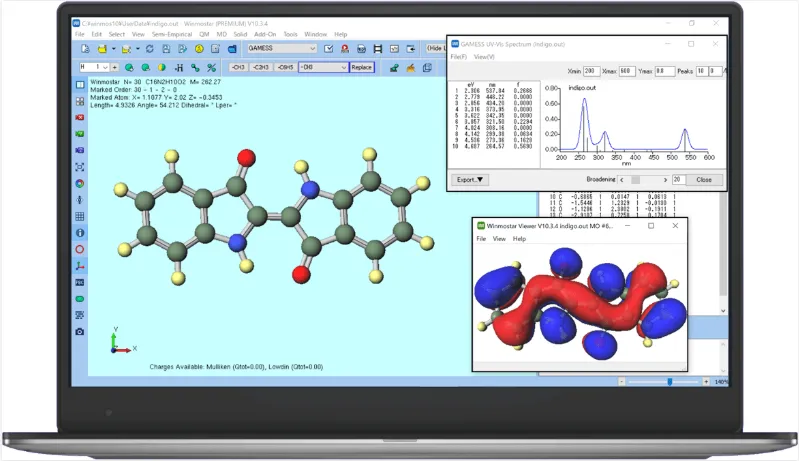Open the Export dropdown in spectrum window

[470, 180]
